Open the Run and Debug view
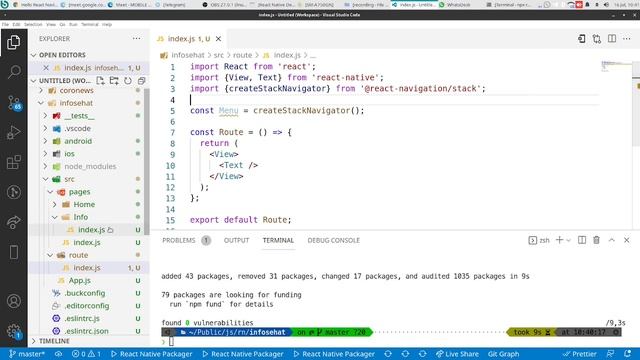Screen dimensions: 640x360 click(13, 132)
